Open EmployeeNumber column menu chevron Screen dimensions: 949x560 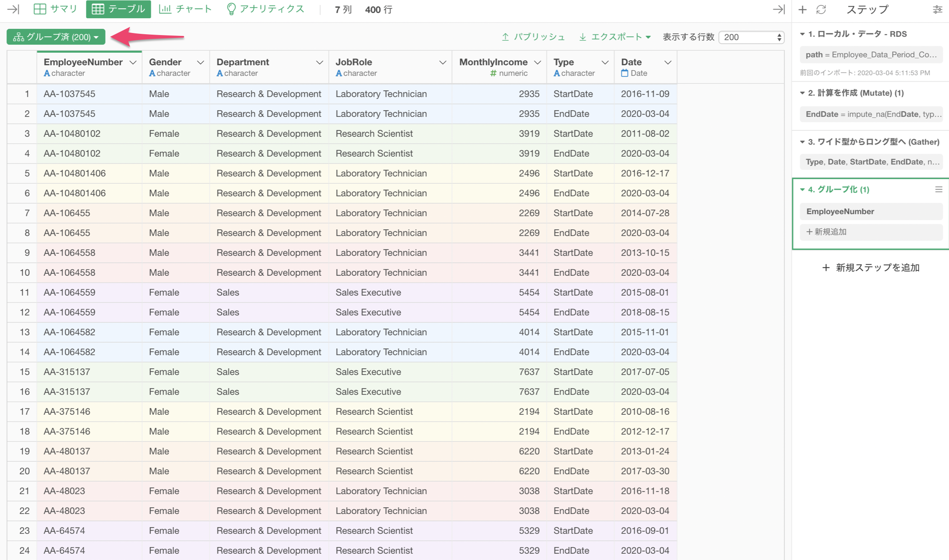[133, 63]
